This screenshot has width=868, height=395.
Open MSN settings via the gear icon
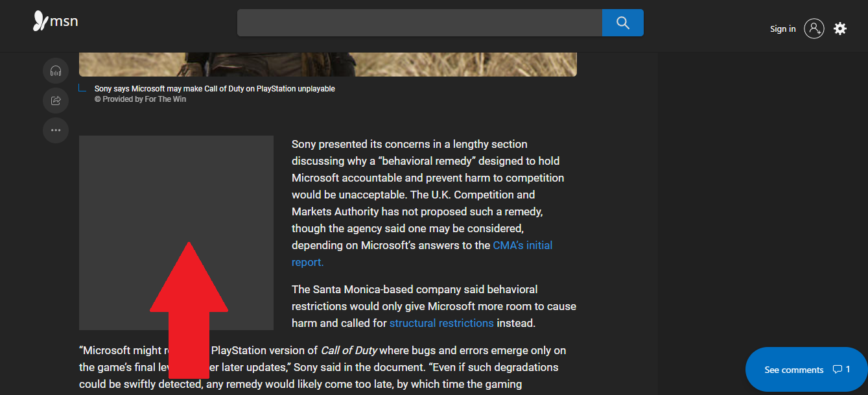tap(840, 29)
